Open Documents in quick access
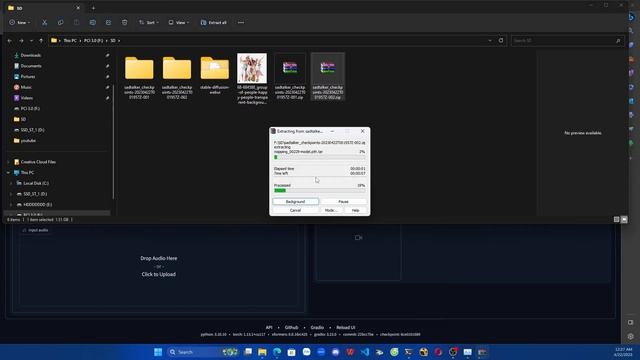The width and height of the screenshot is (640, 360). coord(31,66)
